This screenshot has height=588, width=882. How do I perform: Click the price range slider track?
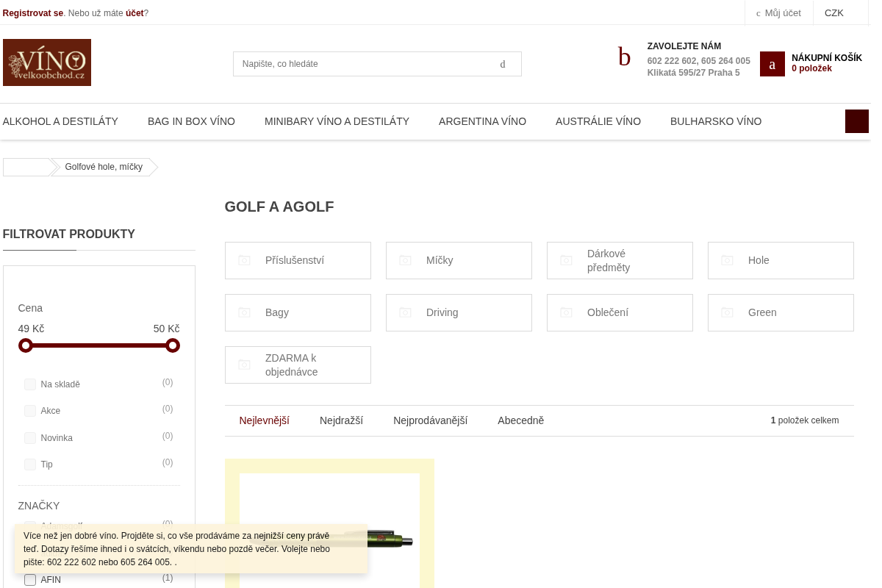tap(99, 345)
